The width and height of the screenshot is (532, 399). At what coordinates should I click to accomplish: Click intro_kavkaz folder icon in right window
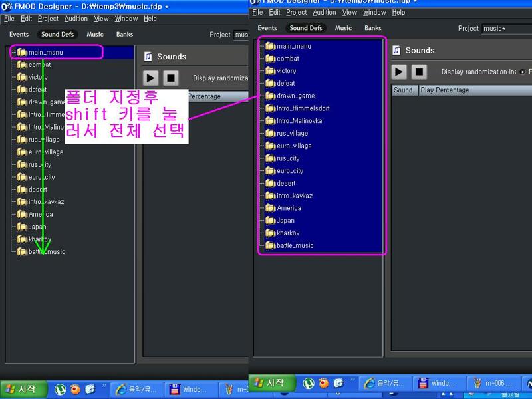(x=271, y=196)
